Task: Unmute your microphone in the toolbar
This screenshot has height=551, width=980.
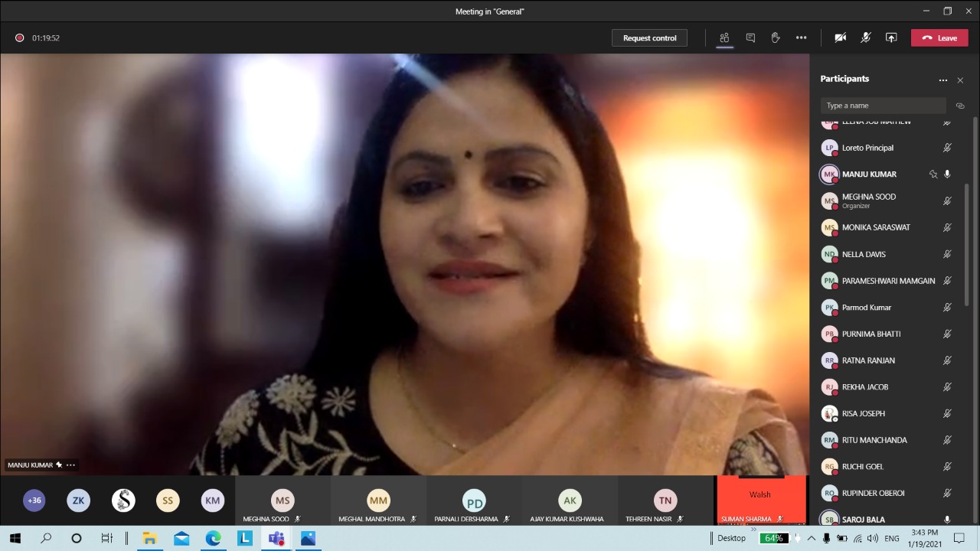Action: (x=866, y=37)
